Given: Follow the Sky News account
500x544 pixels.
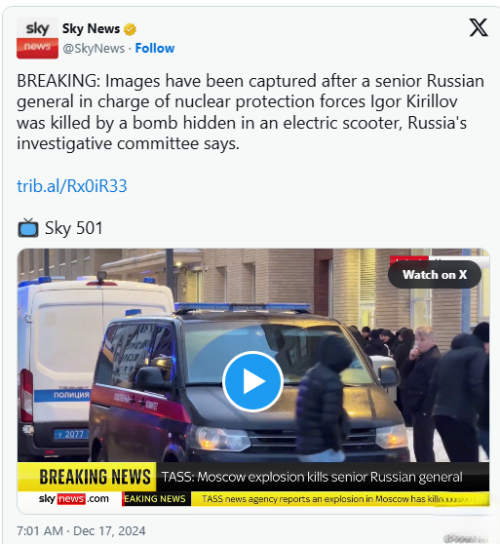Looking at the screenshot, I should click(155, 48).
